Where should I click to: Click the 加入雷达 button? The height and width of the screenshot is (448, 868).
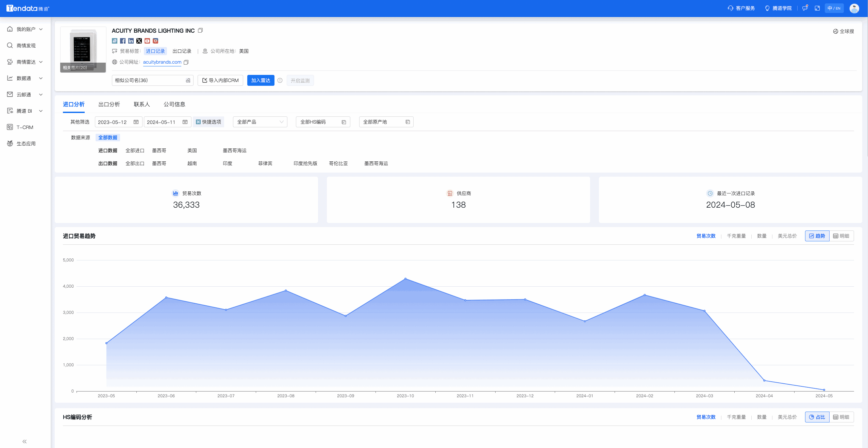click(x=261, y=81)
